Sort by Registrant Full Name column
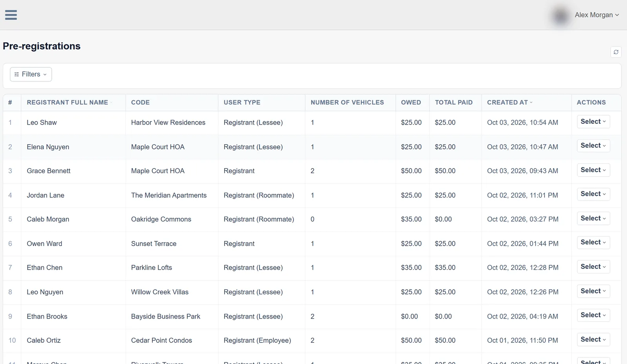627x364 pixels. (x=69, y=103)
